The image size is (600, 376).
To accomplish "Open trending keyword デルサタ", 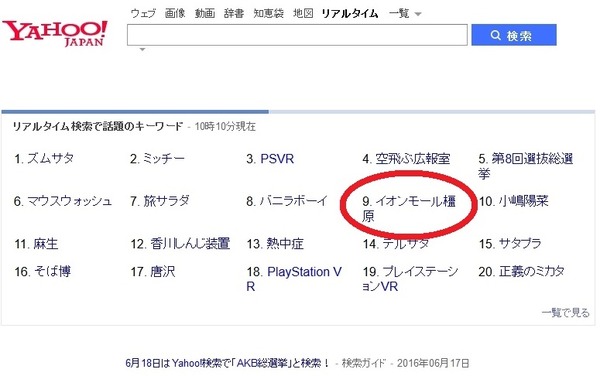I will [406, 244].
